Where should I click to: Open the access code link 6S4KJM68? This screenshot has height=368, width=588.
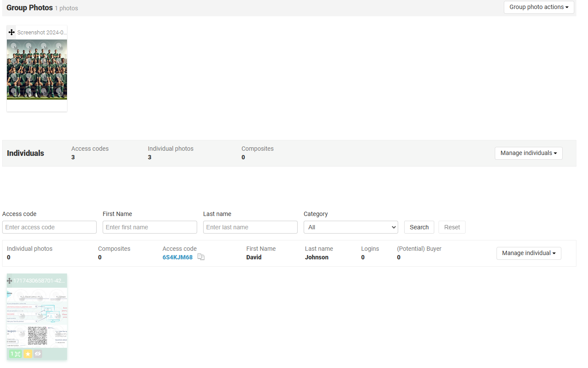pos(177,257)
